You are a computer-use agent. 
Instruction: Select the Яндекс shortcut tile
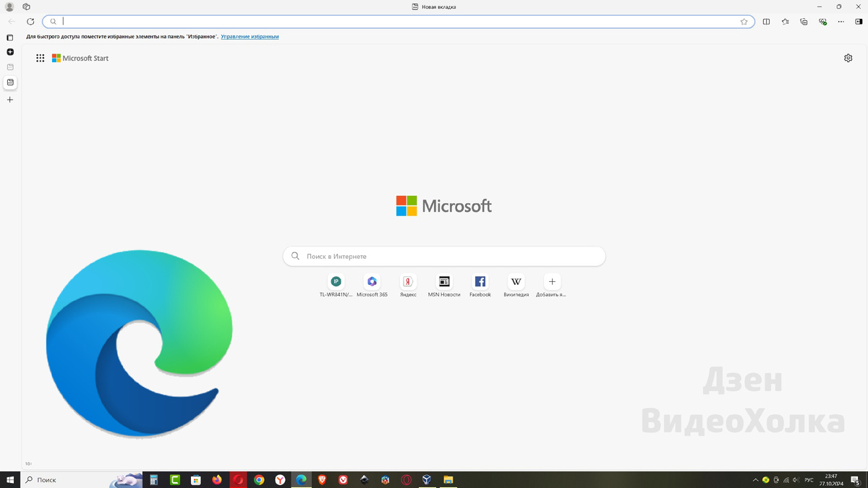(407, 281)
